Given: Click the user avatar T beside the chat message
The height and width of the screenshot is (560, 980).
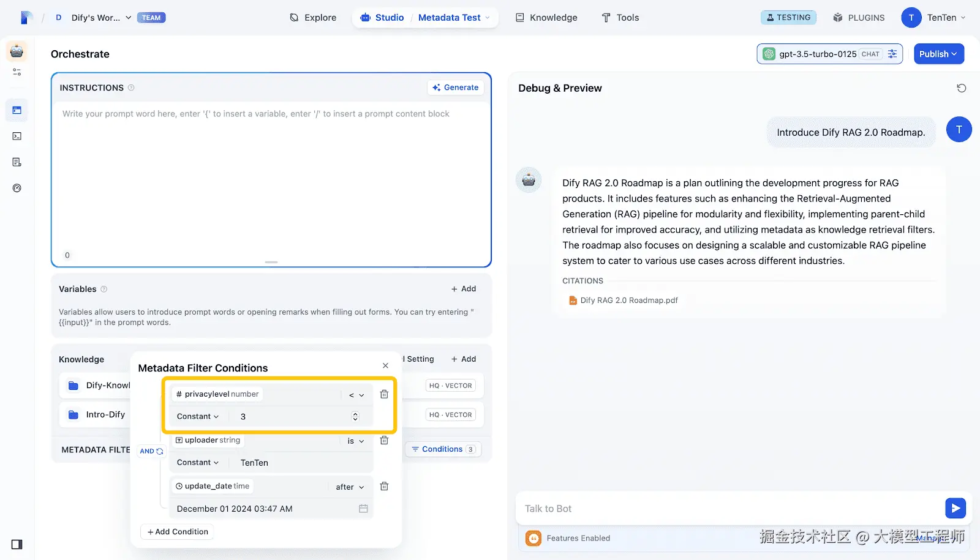Looking at the screenshot, I should pyautogui.click(x=959, y=129).
